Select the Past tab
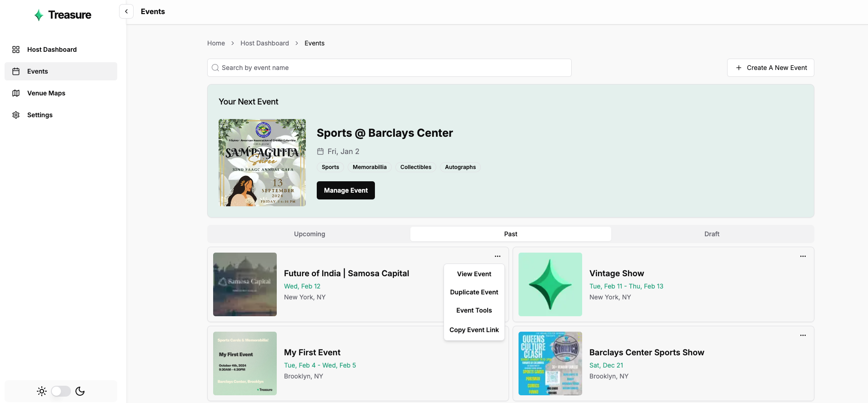Image resolution: width=868 pixels, height=403 pixels. [x=511, y=234]
